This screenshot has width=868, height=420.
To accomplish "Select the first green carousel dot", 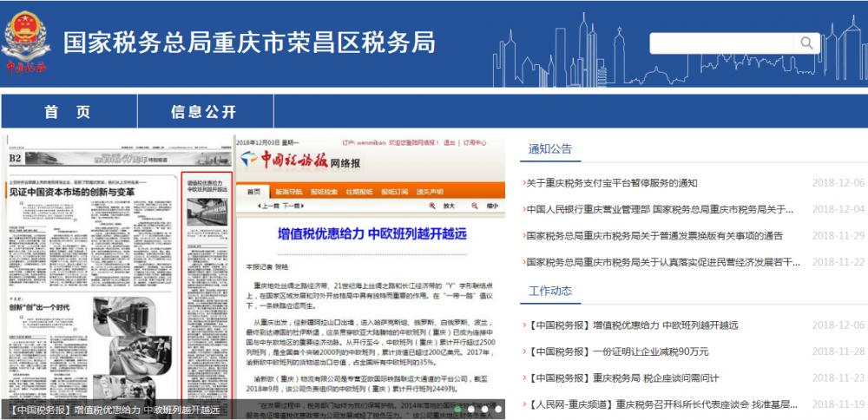I will click(458, 409).
